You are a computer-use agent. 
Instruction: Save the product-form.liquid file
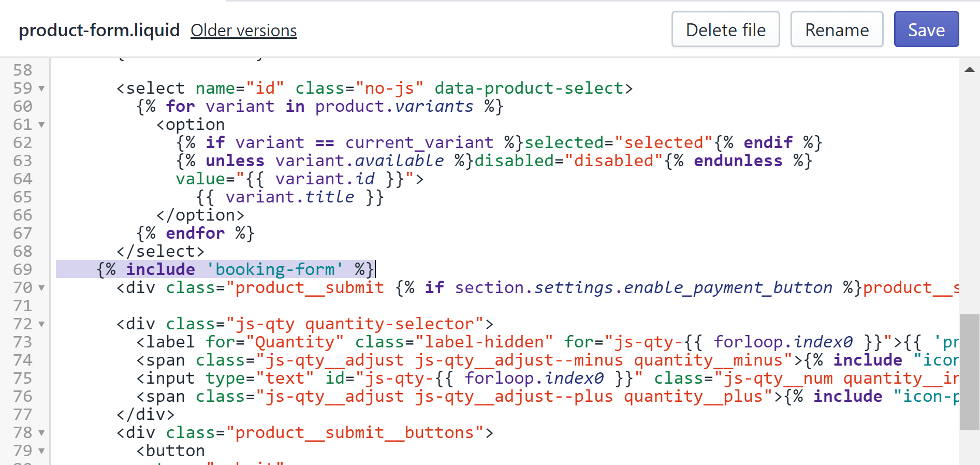926,30
